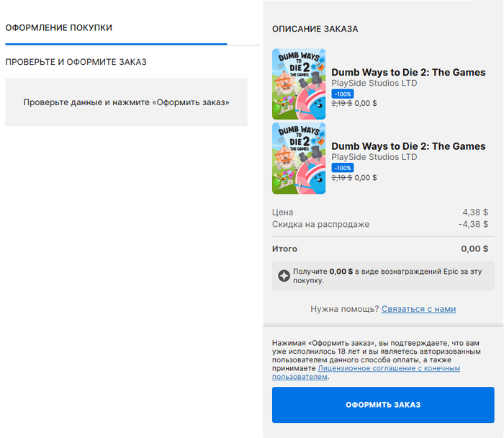This screenshot has width=504, height=438.
Task: Select the ОФОРМЛЕНИЕ ПОКУПКИ tab heading
Action: coord(59,28)
